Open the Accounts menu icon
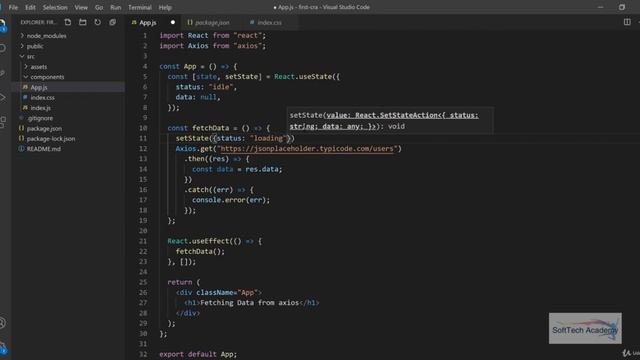Image resolution: width=640 pixels, height=360 pixels. pos(3,323)
